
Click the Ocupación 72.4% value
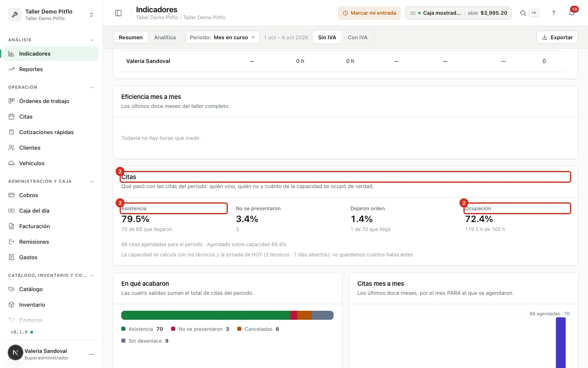479,219
